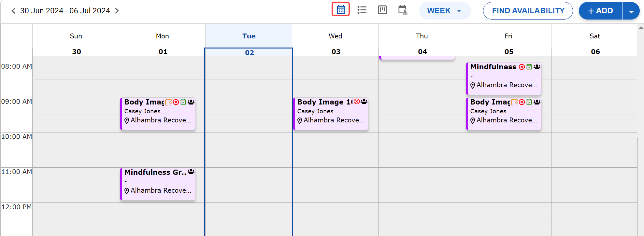Click group attendees icon on Wednesday Body Image
Image resolution: width=644 pixels, height=236 pixels.
click(364, 102)
